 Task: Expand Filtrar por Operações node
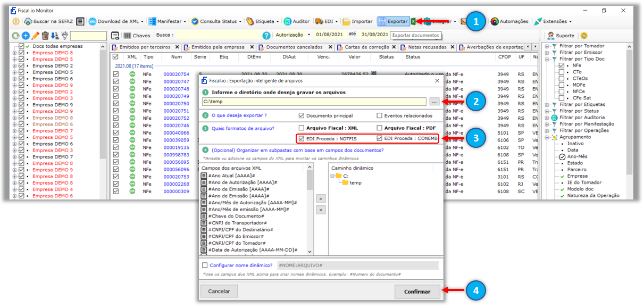click(x=547, y=130)
